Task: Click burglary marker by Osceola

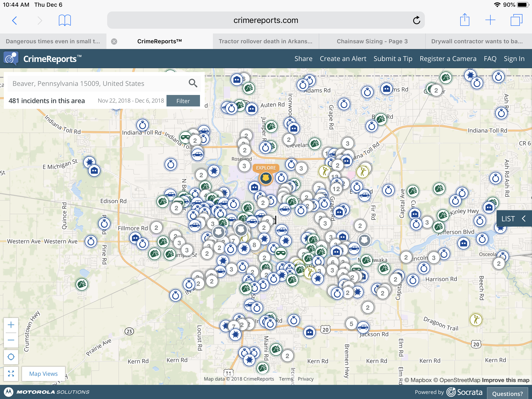Action: [x=463, y=243]
